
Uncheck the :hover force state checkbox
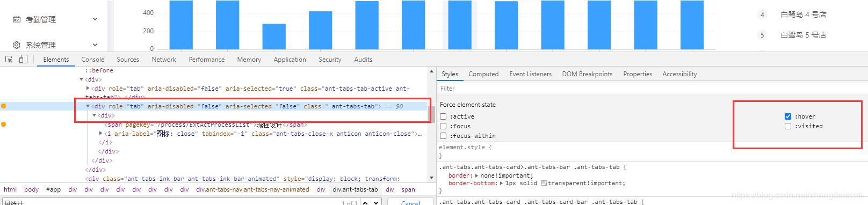(788, 116)
